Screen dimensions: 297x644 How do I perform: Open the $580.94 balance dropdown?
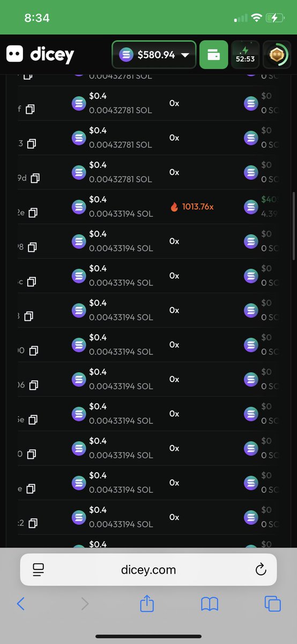[154, 54]
